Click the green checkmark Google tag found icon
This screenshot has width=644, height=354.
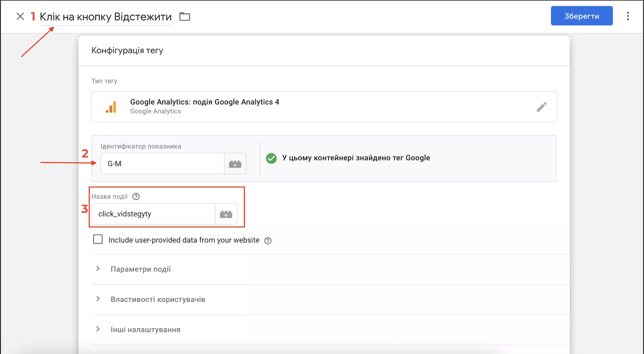(271, 158)
